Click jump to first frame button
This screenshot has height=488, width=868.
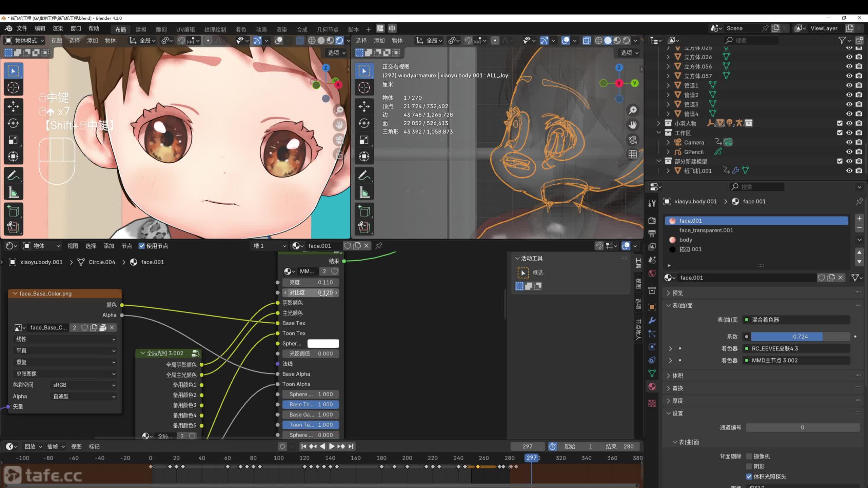tap(303, 446)
